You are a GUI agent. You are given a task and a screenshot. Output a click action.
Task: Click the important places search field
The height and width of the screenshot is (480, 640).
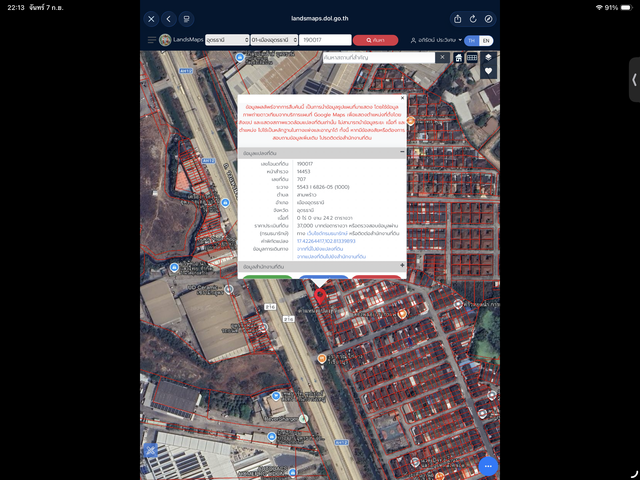[379, 58]
